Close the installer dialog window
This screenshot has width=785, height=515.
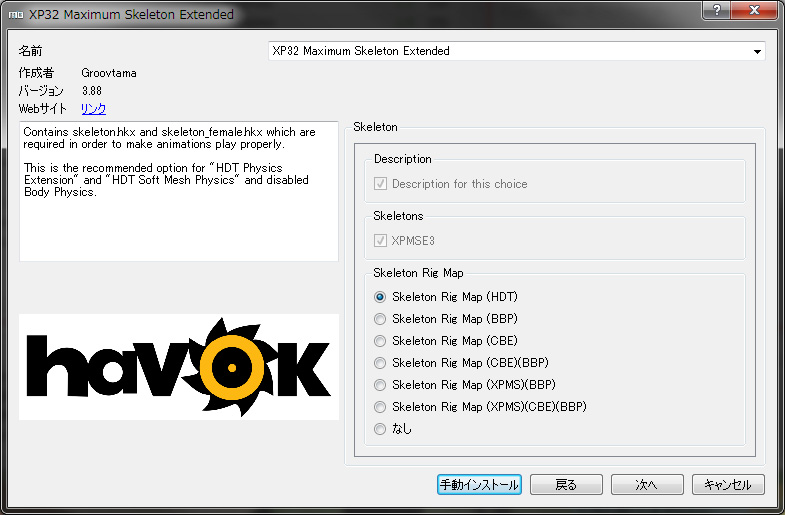click(754, 10)
